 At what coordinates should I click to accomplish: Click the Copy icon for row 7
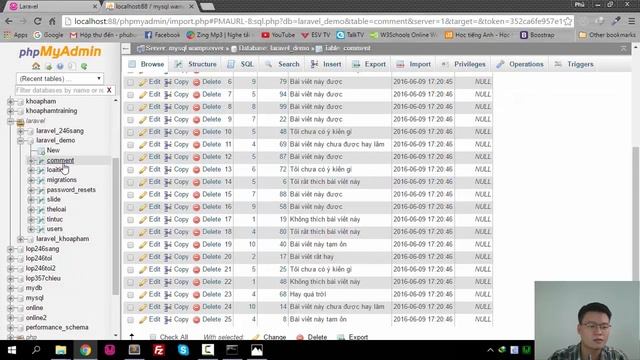tap(168, 95)
